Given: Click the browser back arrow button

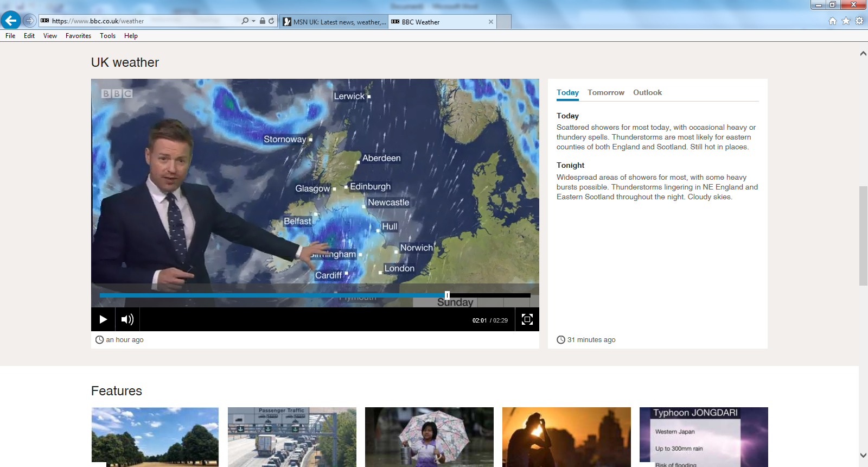Looking at the screenshot, I should (11, 21).
